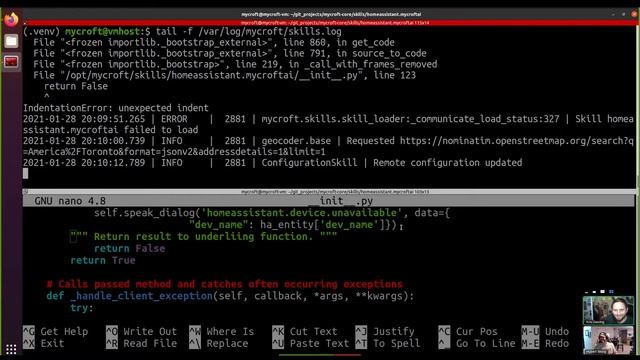This screenshot has height=360, width=640.
Task: Click the M-E Redo shortcut
Action: [545, 344]
